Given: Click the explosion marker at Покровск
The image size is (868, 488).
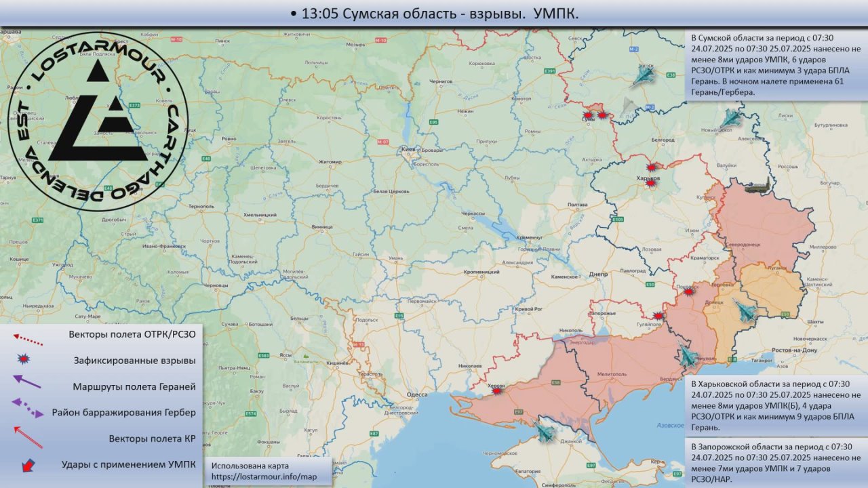Looking at the screenshot, I should coord(688,291).
